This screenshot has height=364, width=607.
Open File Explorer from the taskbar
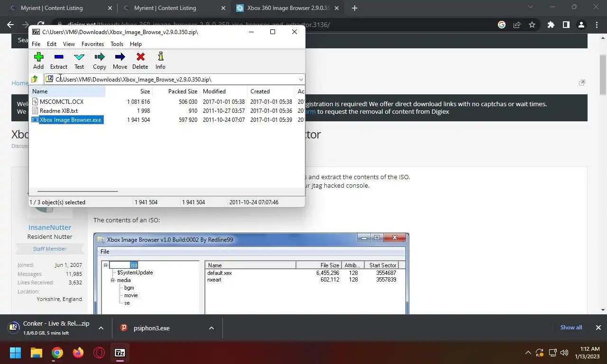click(x=37, y=353)
